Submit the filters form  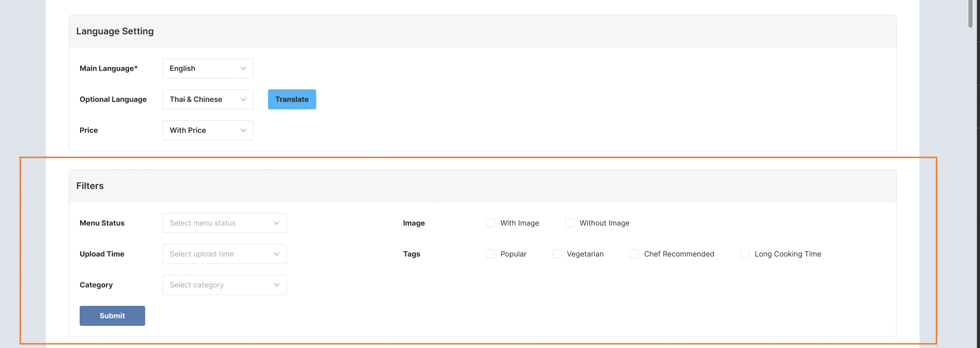tap(112, 316)
